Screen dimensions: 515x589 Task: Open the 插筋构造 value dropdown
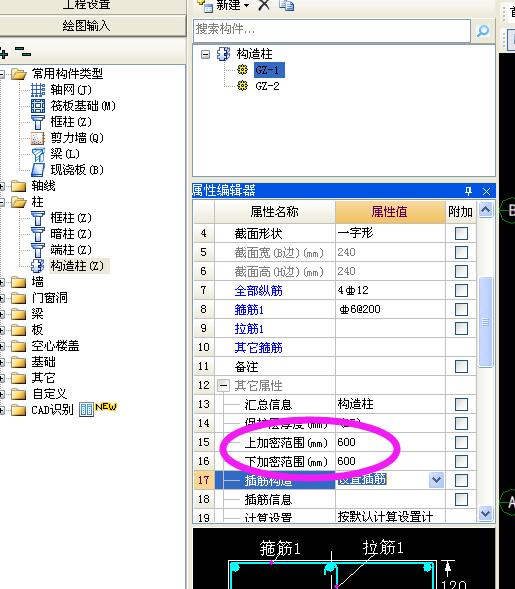(436, 480)
